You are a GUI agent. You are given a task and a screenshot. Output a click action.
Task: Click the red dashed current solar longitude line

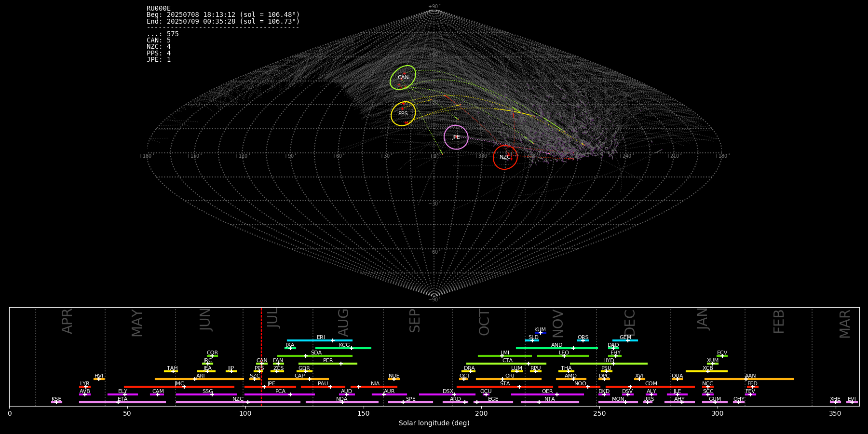pos(261,357)
